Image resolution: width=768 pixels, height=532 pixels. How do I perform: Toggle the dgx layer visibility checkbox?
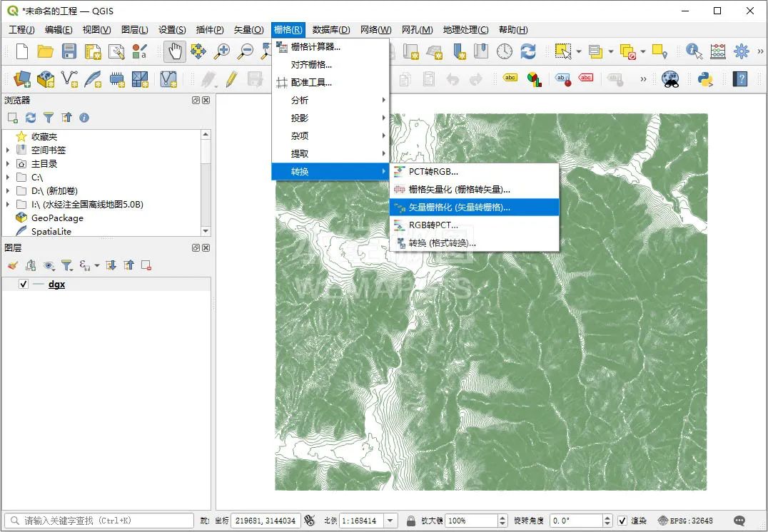[23, 284]
